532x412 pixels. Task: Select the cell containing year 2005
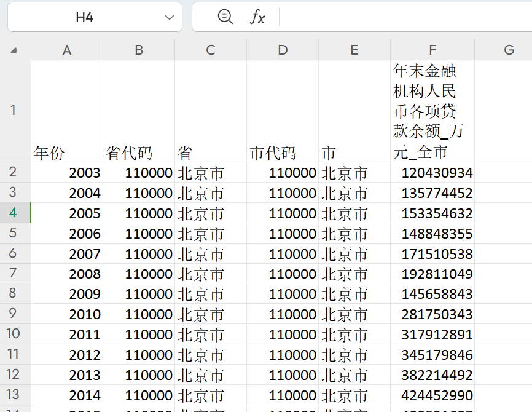pyautogui.click(x=67, y=213)
